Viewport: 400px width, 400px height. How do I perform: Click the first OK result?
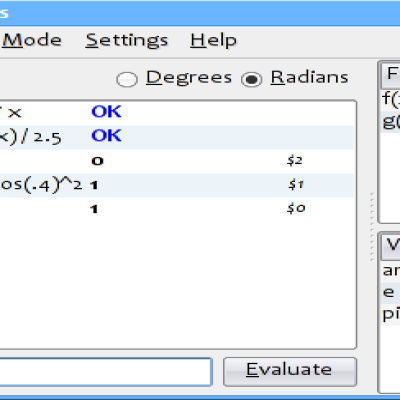pos(106,112)
